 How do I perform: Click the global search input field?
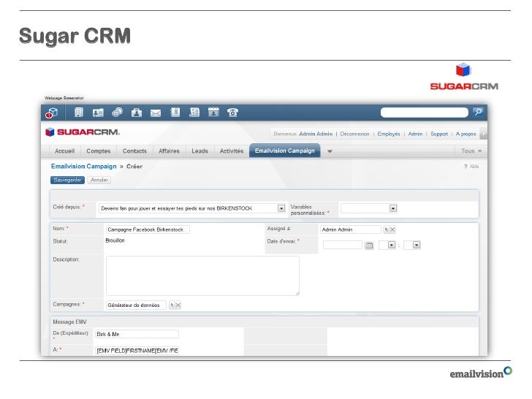(424, 113)
